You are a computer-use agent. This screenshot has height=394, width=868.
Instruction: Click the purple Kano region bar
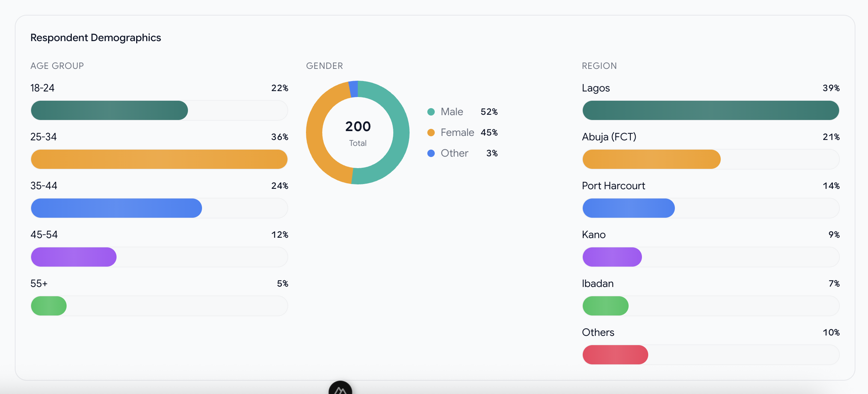[612, 257]
